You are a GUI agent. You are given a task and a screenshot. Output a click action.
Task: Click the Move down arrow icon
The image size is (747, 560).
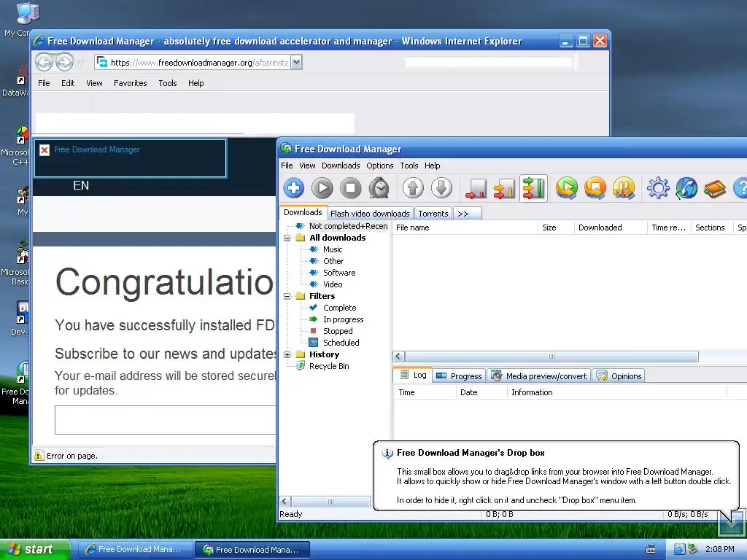[x=441, y=188]
